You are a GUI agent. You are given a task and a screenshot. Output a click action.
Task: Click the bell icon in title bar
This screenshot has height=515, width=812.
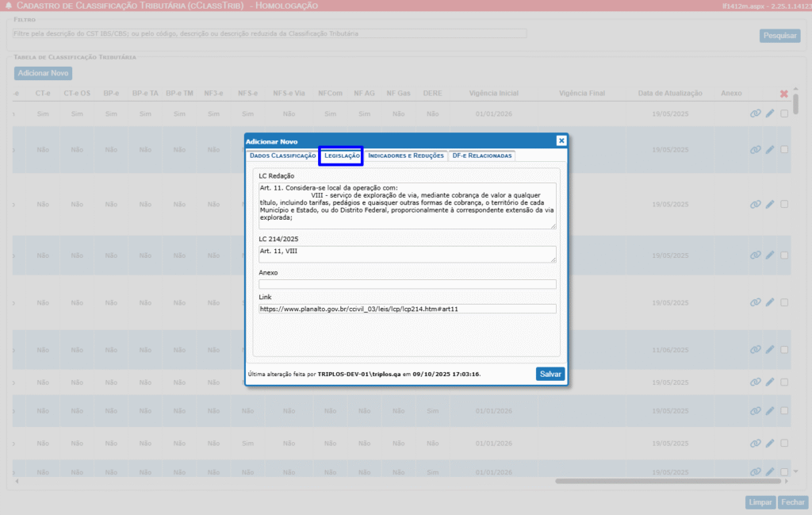[x=8, y=6]
